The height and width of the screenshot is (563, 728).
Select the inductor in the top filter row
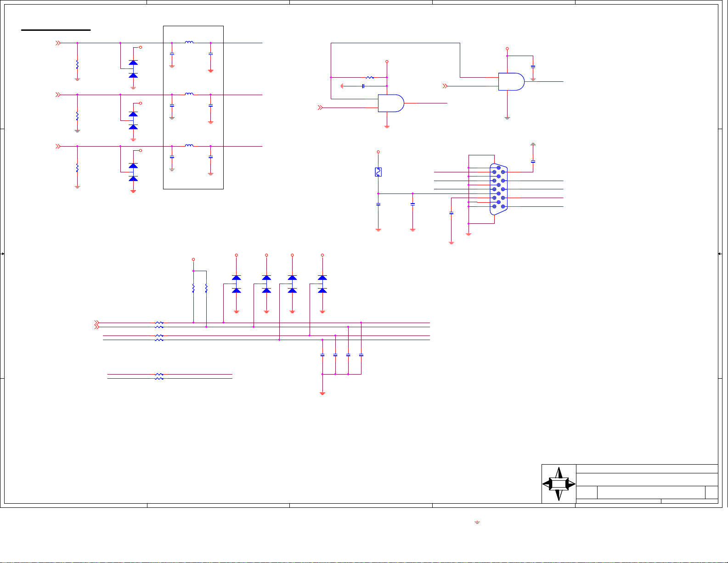pos(189,42)
